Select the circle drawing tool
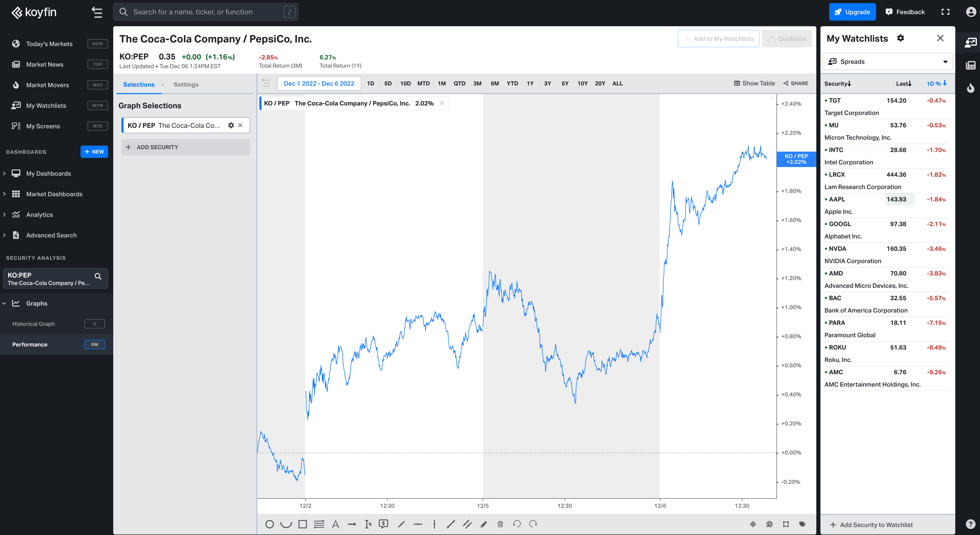This screenshot has width=980, height=535. pos(269,524)
